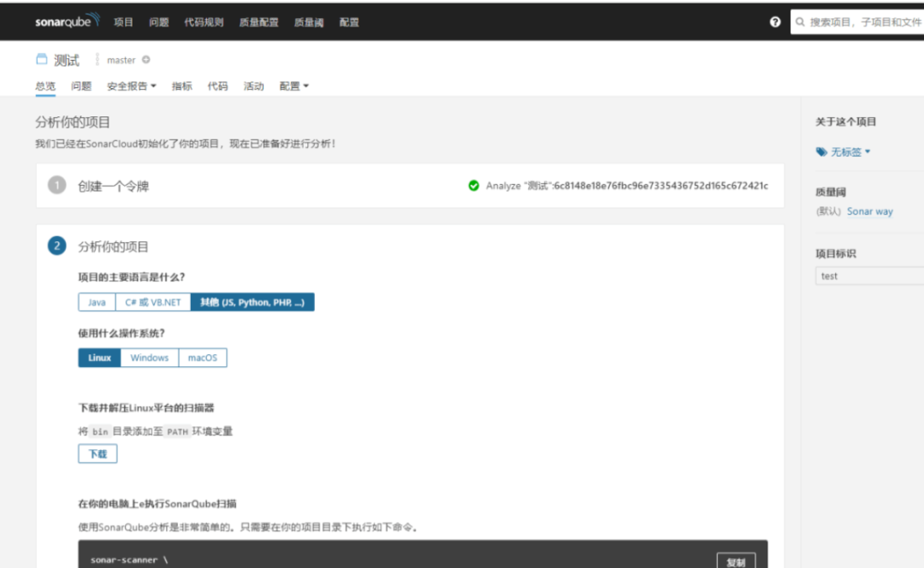Click the search magnifier icon
This screenshot has width=924, height=568.
[800, 21]
